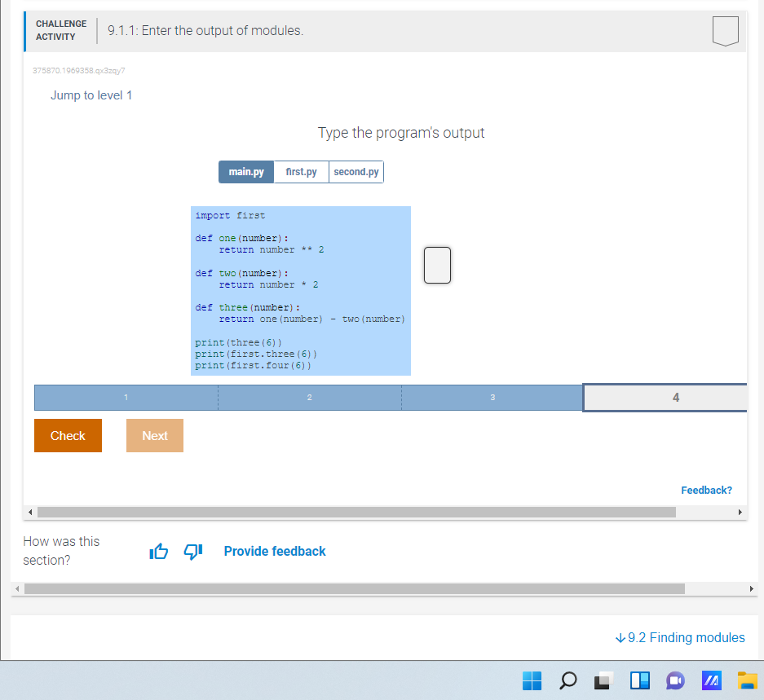This screenshot has height=700, width=764.
Task: Click Provide feedback
Action: pyautogui.click(x=274, y=551)
